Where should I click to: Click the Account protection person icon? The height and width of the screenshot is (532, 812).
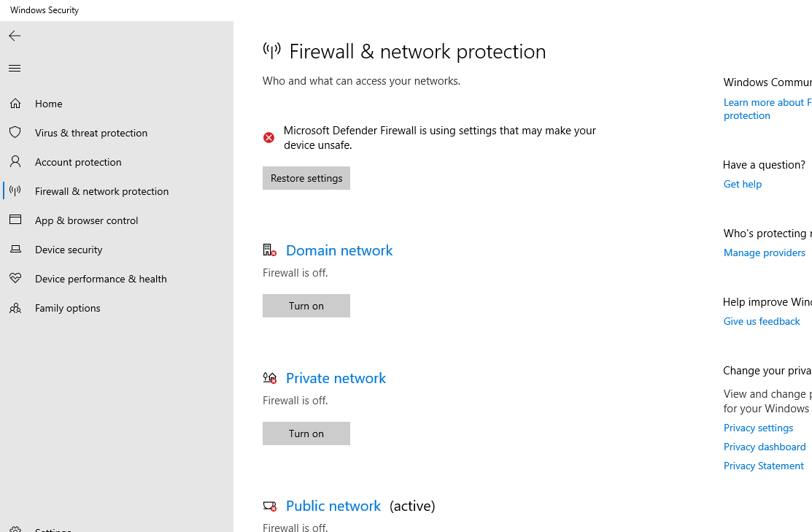15,162
